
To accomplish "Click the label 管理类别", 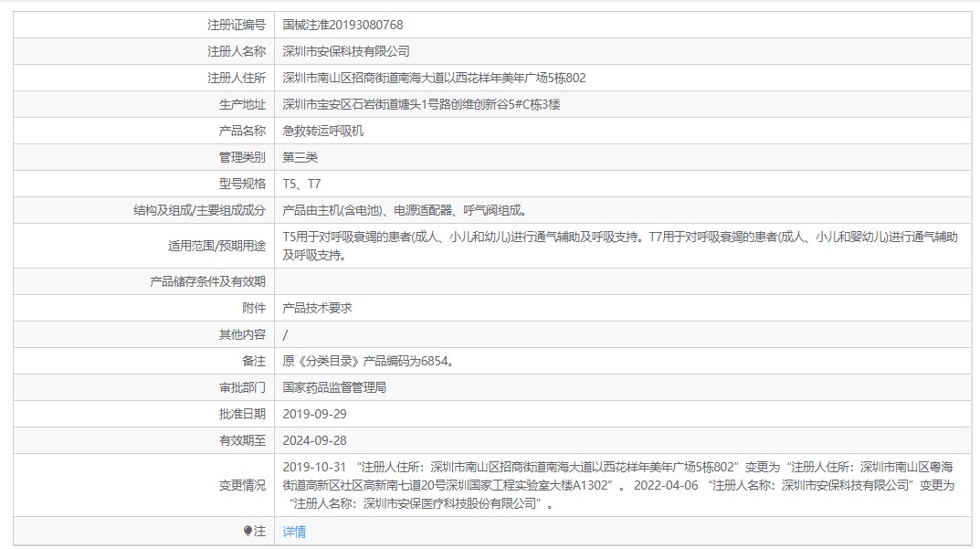I will tap(242, 157).
